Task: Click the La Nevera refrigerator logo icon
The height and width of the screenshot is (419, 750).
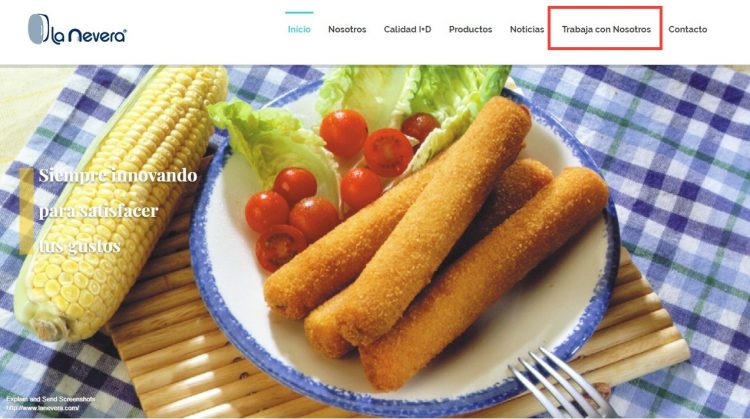Action: [39, 29]
